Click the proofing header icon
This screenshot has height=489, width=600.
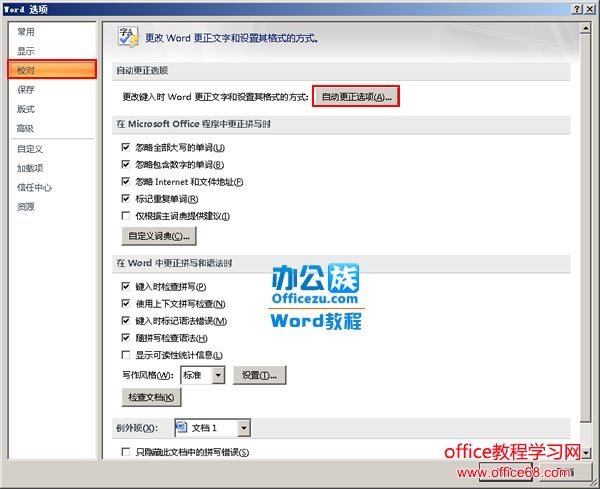click(128, 37)
